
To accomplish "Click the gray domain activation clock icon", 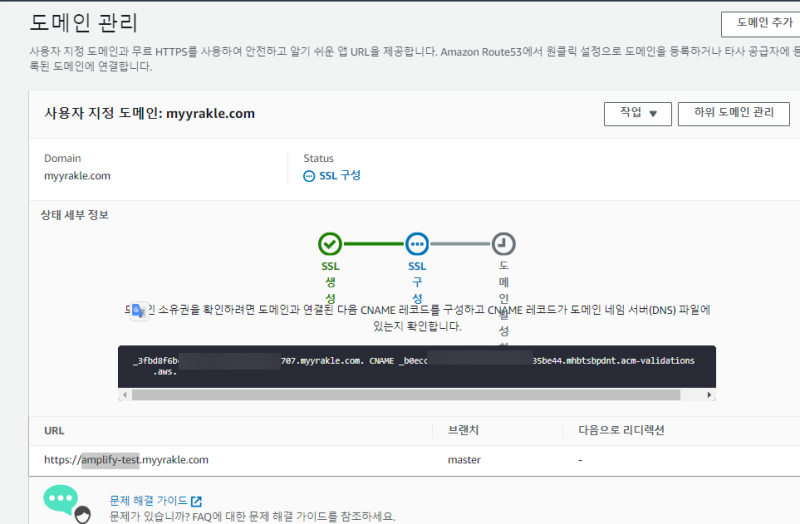I will pyautogui.click(x=504, y=243).
